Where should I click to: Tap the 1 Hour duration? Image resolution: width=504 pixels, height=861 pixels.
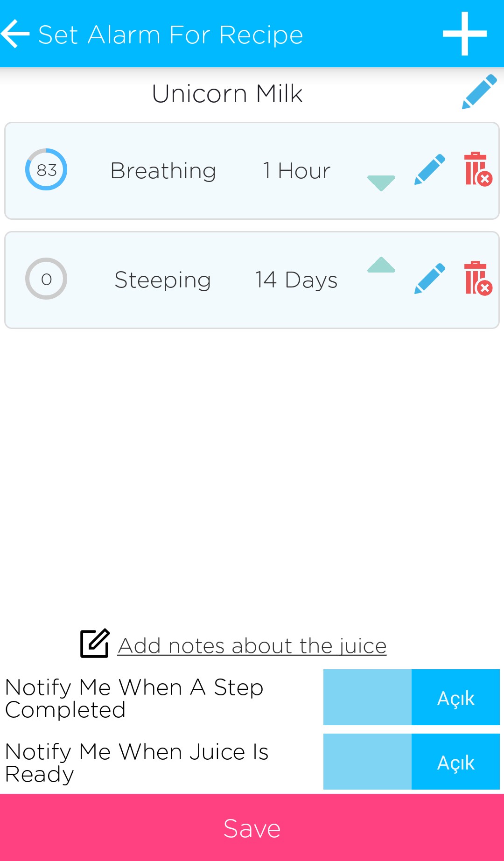(296, 171)
